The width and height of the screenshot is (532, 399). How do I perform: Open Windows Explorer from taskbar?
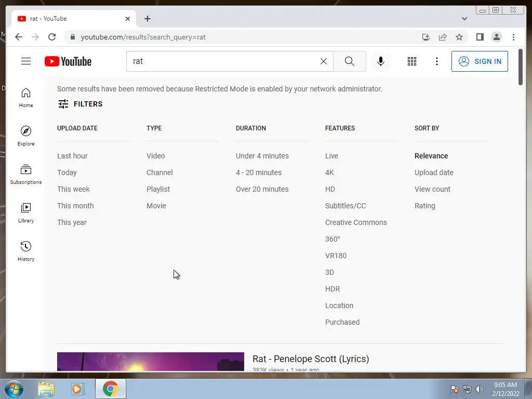click(x=46, y=389)
